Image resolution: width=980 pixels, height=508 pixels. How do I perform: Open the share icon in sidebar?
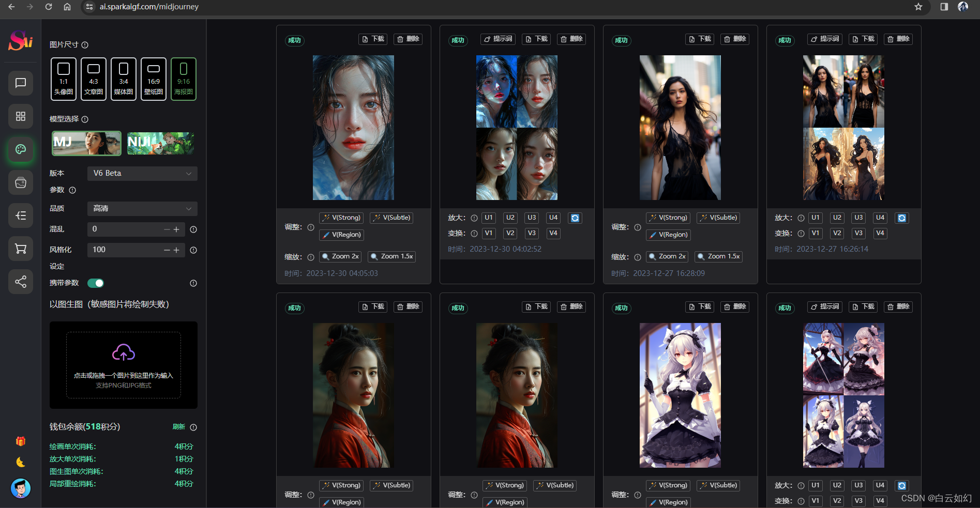(21, 282)
